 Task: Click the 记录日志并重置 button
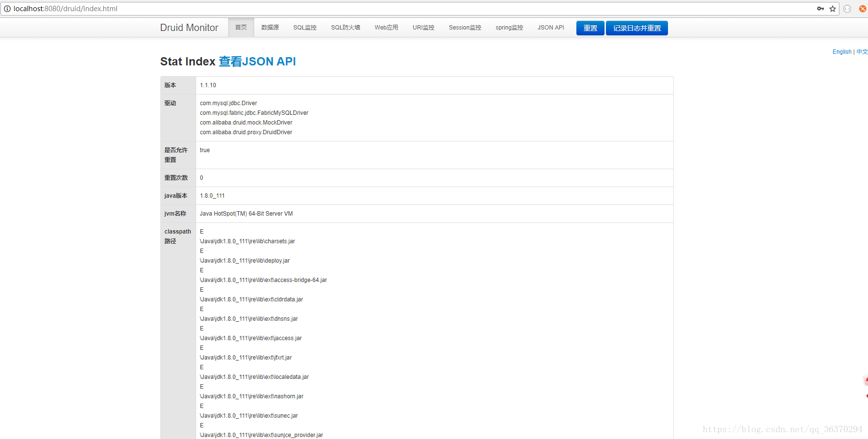[x=637, y=28]
